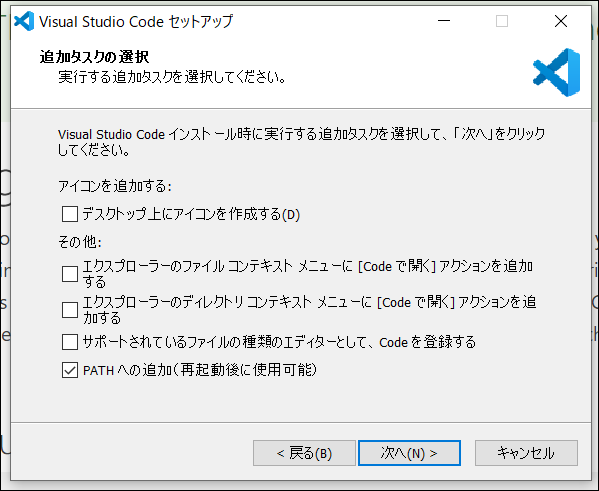Proceed with the 次へ(N) button
Viewport: 599px width, 491px height.
click(x=409, y=453)
